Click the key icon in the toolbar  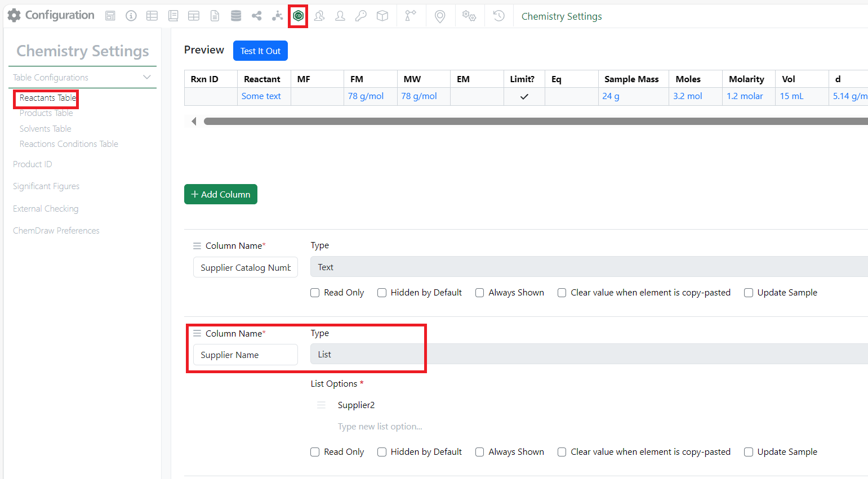click(x=360, y=15)
